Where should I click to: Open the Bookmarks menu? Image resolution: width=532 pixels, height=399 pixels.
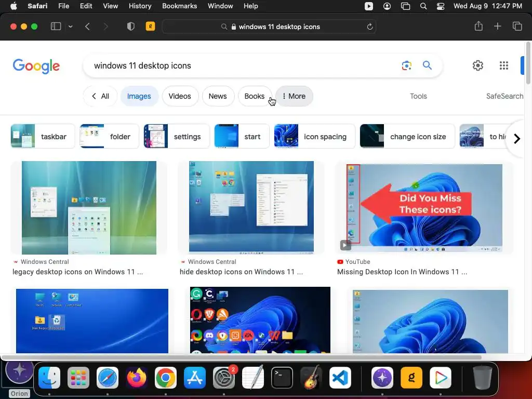(x=179, y=6)
